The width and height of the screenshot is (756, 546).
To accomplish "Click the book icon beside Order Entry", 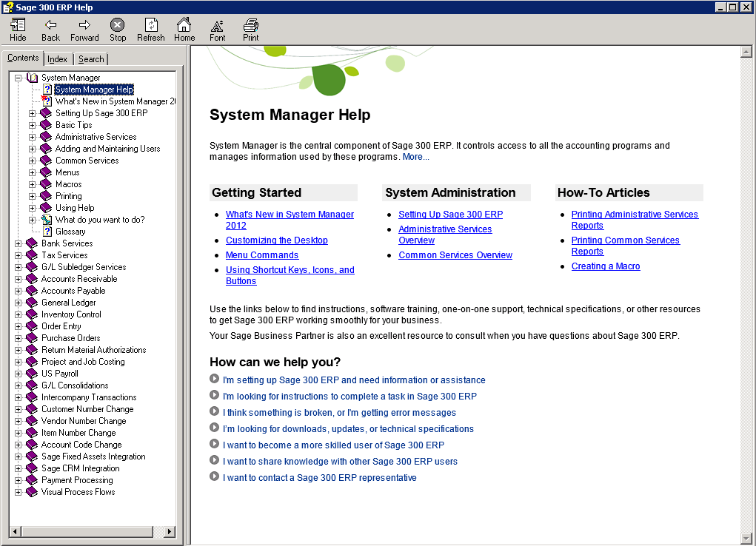I will (32, 326).
